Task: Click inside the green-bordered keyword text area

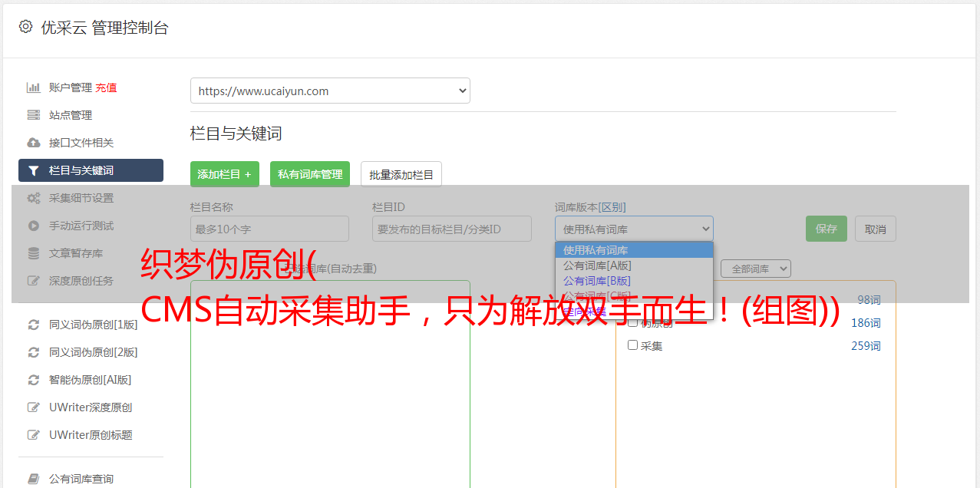Action: pyautogui.click(x=330, y=384)
